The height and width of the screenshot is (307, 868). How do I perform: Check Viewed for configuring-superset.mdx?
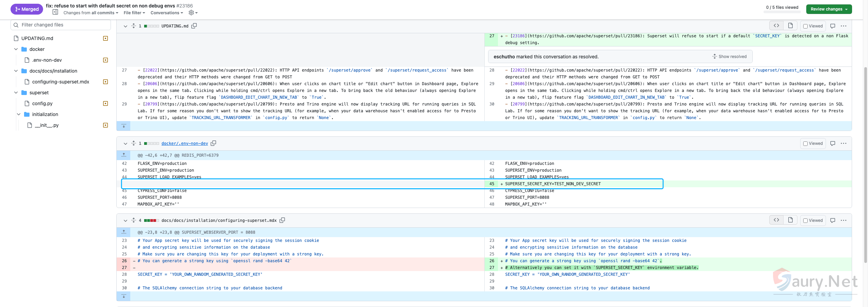(x=805, y=221)
